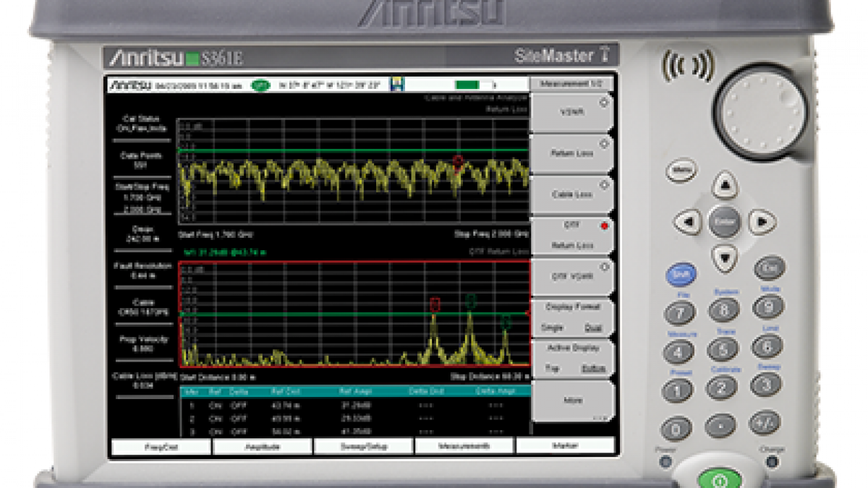Tap the plus/minus sign key

764,422
